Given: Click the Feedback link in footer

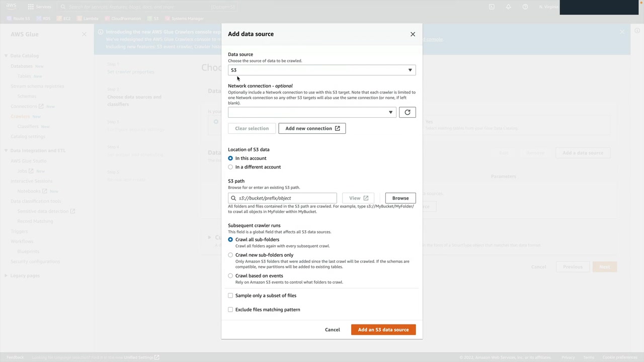Looking at the screenshot, I should 15,357.
